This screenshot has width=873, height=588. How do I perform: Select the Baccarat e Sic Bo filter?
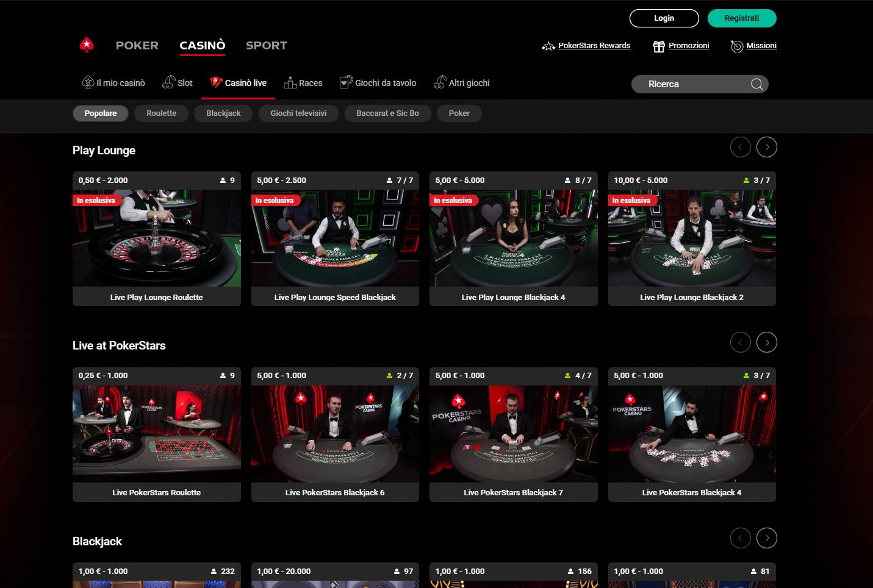(x=387, y=113)
